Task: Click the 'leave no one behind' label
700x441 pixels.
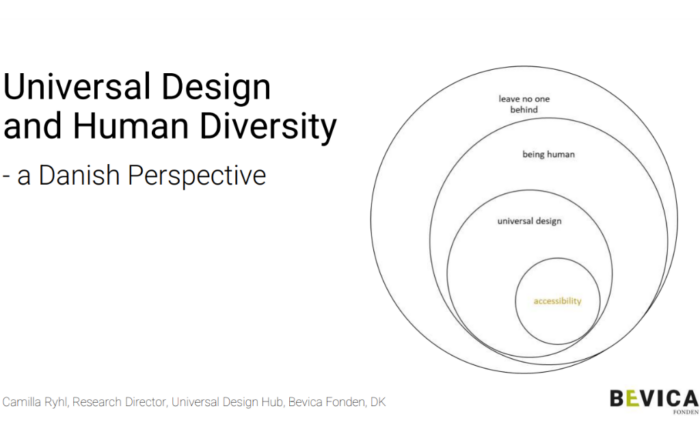Action: (x=526, y=105)
